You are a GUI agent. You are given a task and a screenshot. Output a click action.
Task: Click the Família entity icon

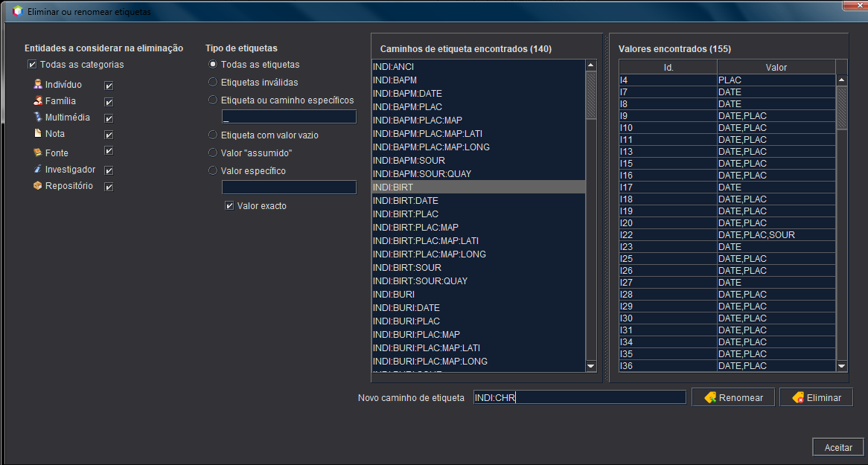[x=38, y=101]
